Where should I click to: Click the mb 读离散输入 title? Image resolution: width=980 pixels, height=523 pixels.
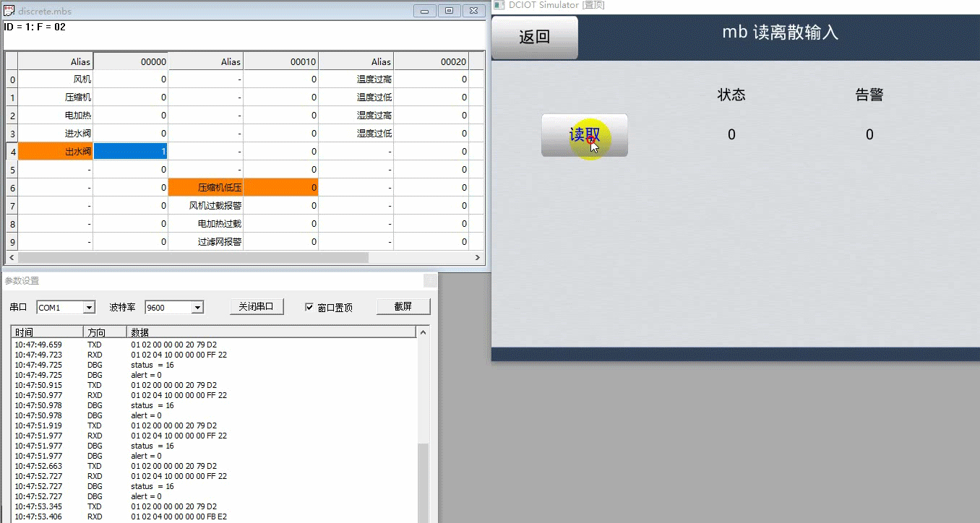pos(781,33)
